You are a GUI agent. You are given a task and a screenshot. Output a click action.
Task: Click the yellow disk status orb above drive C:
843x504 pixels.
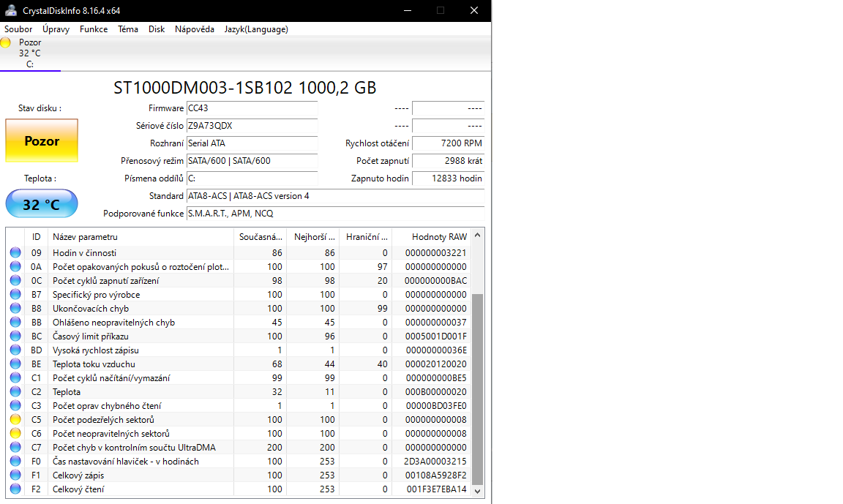6,43
